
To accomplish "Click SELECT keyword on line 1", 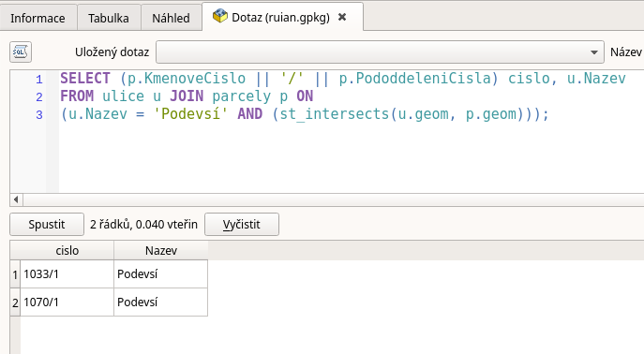I will point(85,79).
